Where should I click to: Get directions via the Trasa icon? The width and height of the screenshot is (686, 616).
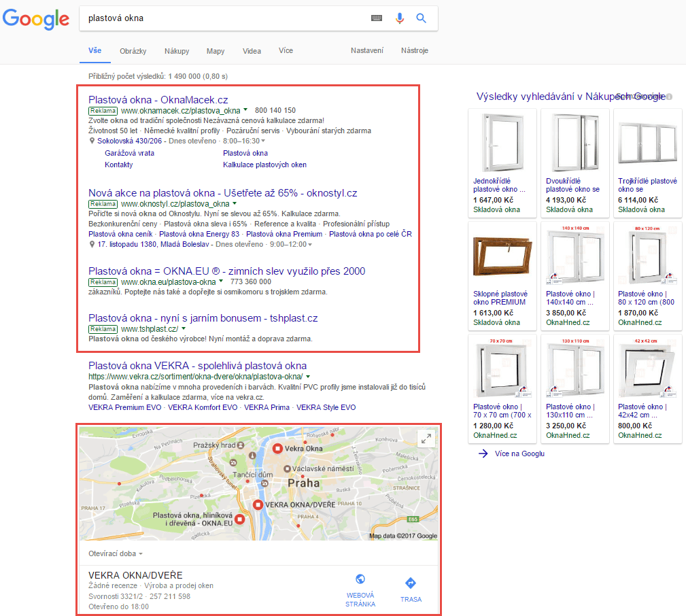click(411, 583)
